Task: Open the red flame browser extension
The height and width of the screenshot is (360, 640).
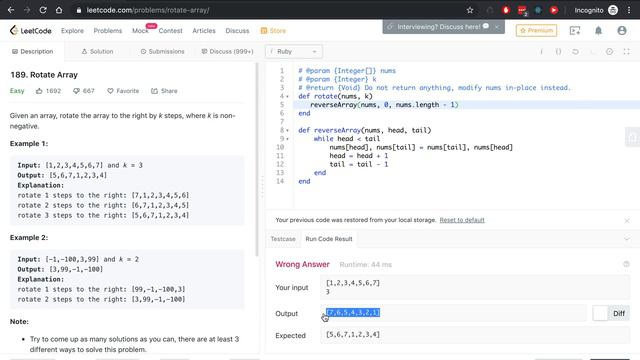Action: 506,10
